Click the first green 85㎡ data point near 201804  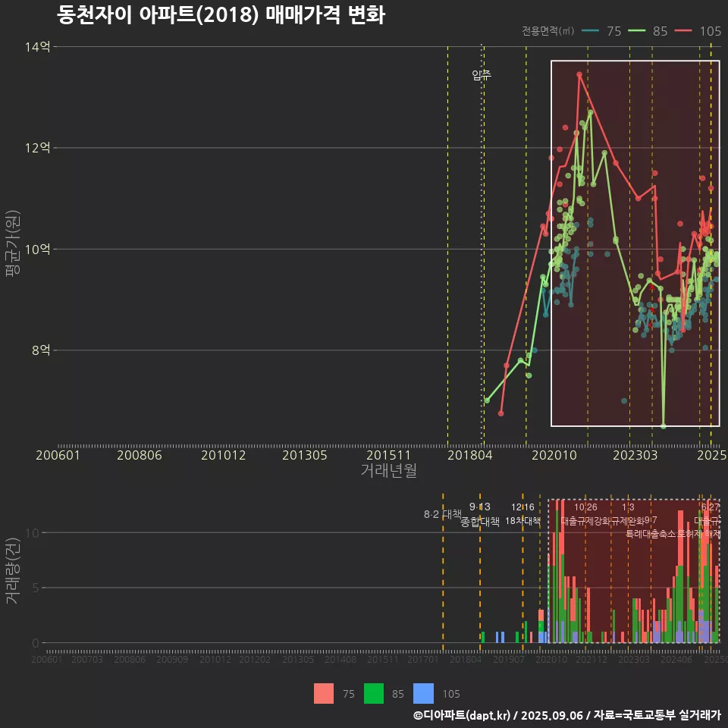[487, 400]
